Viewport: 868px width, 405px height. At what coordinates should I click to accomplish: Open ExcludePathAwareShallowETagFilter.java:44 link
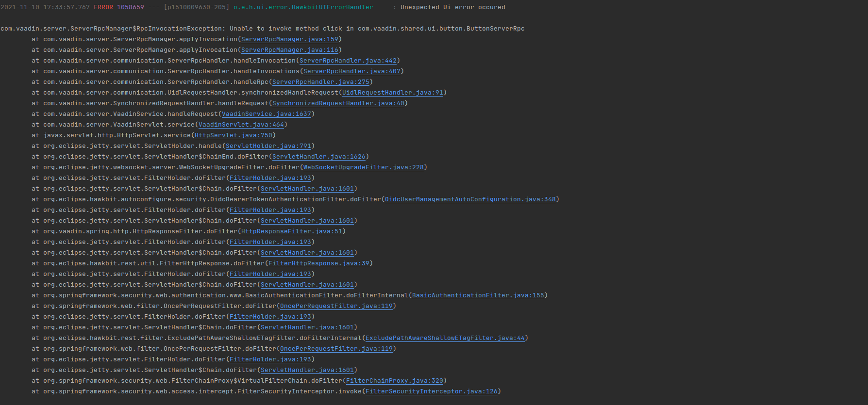(445, 338)
